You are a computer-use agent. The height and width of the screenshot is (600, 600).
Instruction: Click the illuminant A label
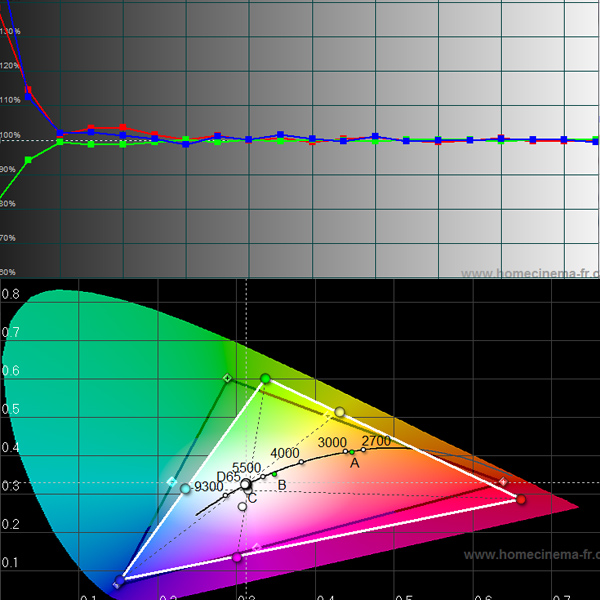[x=355, y=463]
